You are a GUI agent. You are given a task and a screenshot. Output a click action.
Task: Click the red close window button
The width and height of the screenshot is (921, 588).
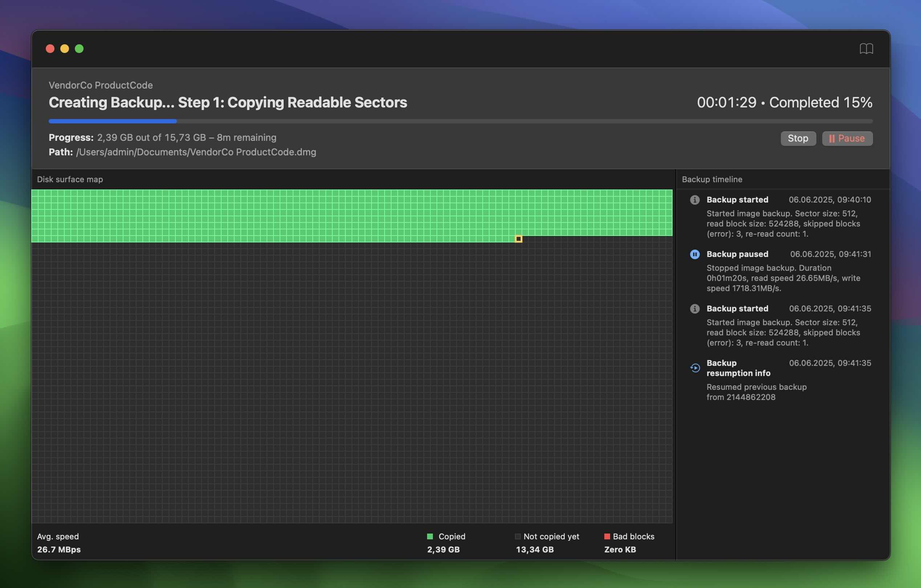(50, 49)
